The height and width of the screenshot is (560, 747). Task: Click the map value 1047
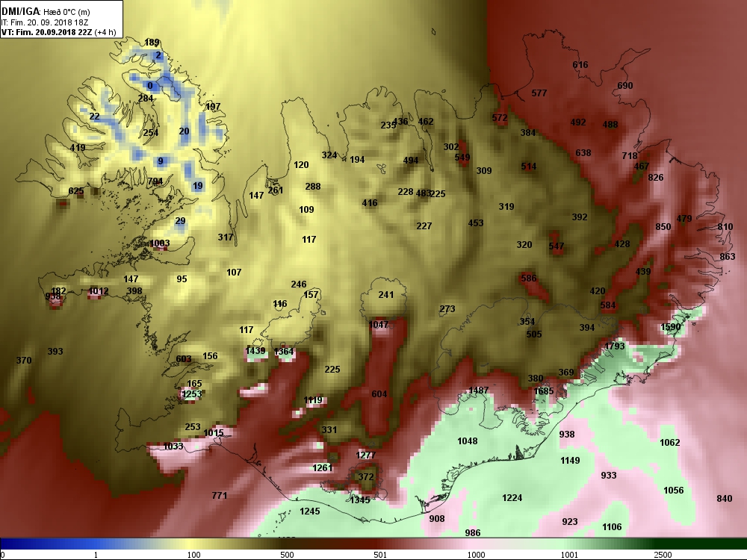pos(378,324)
